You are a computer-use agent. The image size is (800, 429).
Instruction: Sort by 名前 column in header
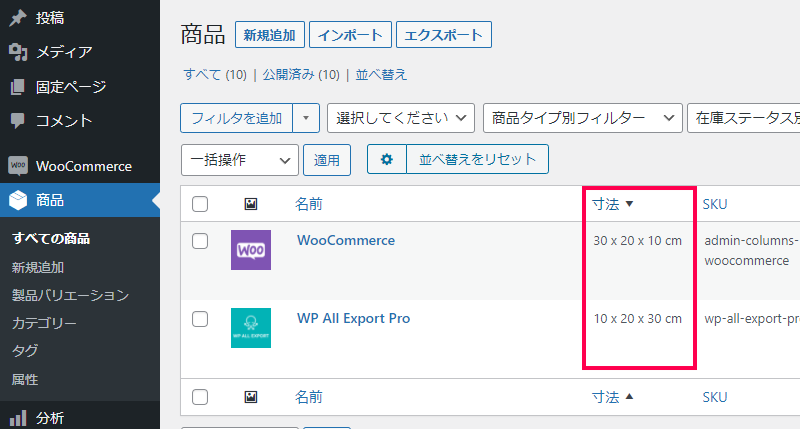(x=309, y=204)
